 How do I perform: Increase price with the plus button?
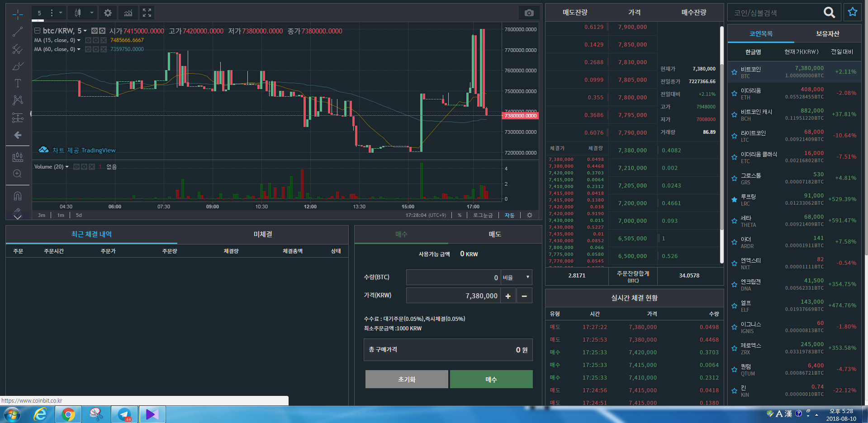pyautogui.click(x=508, y=296)
